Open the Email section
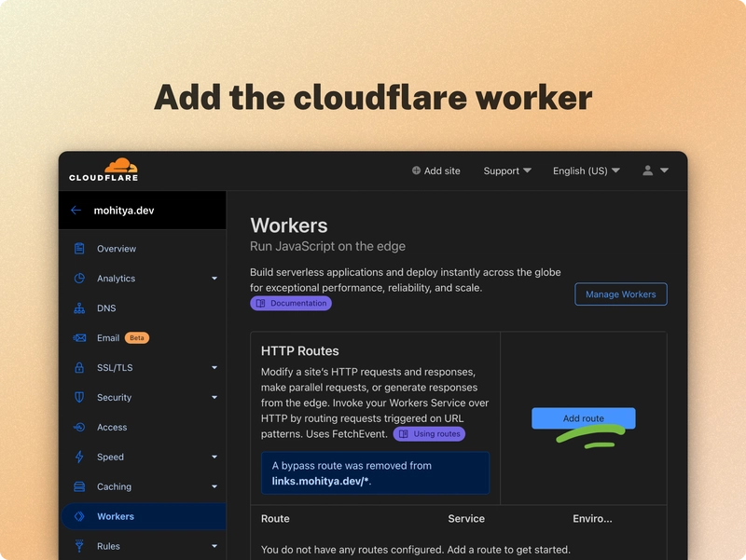746x560 pixels. click(108, 338)
